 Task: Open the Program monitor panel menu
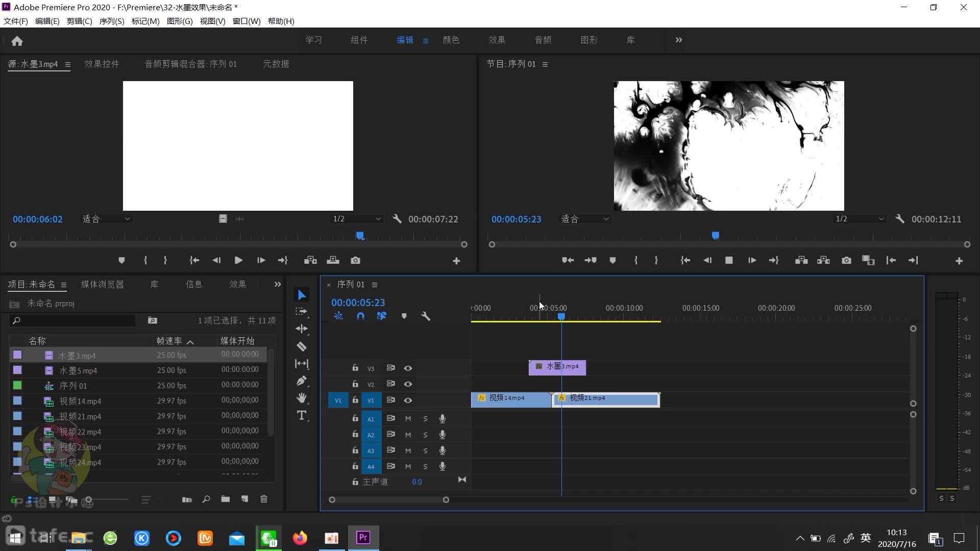tap(545, 64)
